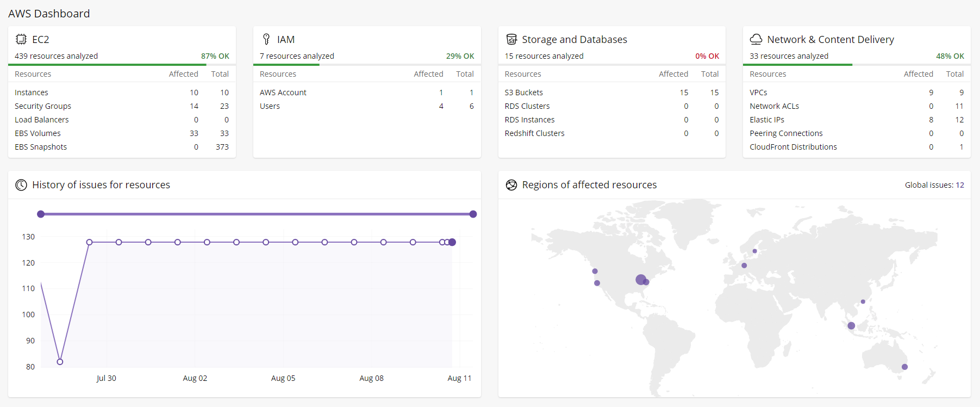Click the 373 total for EBS Snapshots

[222, 147]
